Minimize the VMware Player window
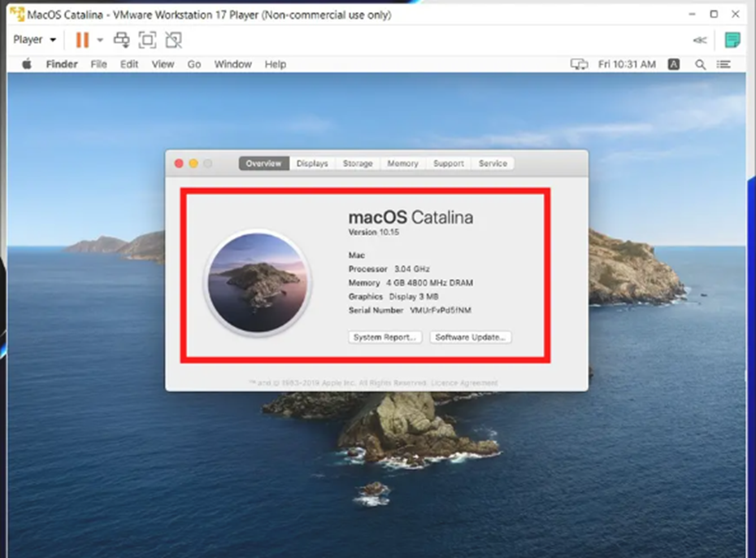Screen dimensions: 756x558 click(x=693, y=15)
